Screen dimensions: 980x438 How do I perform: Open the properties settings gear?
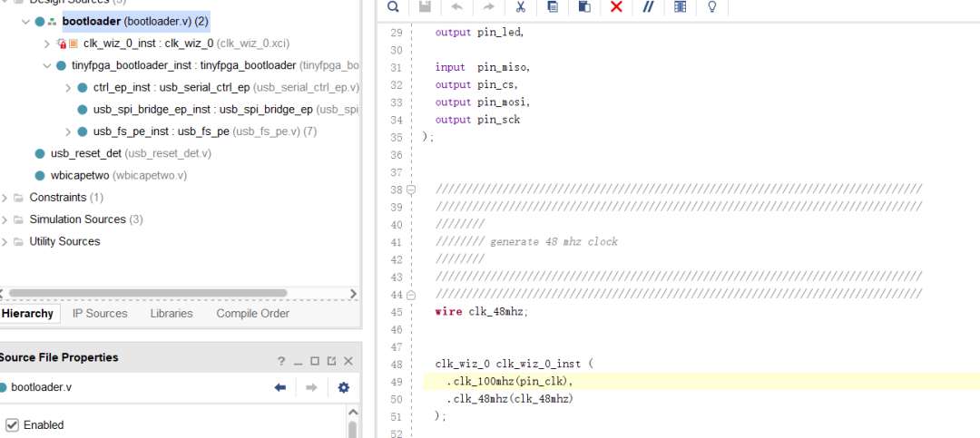click(343, 388)
